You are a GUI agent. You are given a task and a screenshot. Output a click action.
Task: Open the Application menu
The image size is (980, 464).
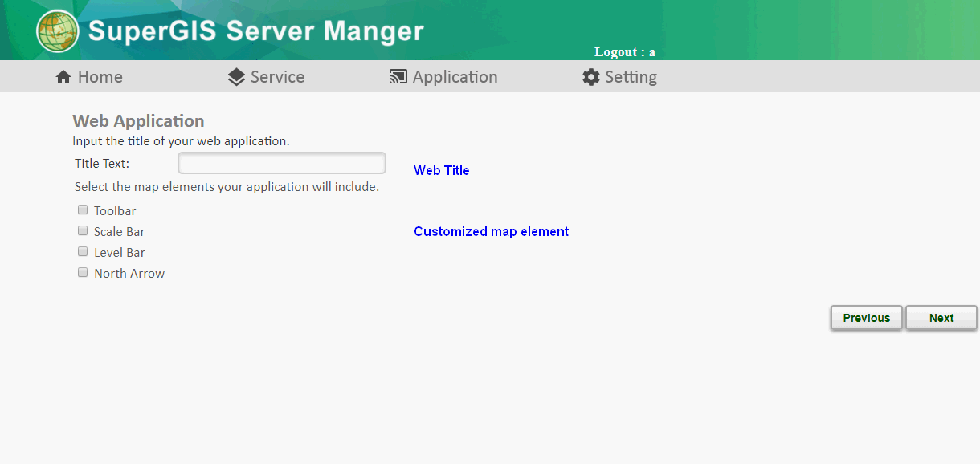tap(443, 77)
